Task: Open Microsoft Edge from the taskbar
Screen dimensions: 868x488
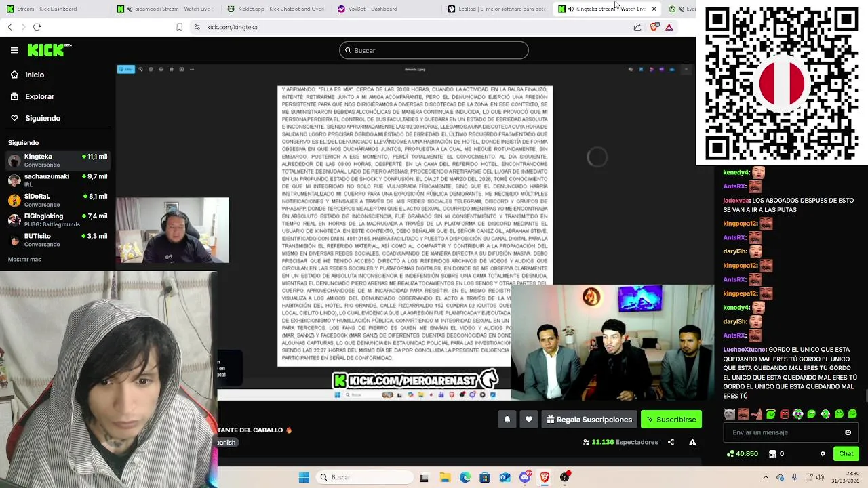Action: [465, 477]
